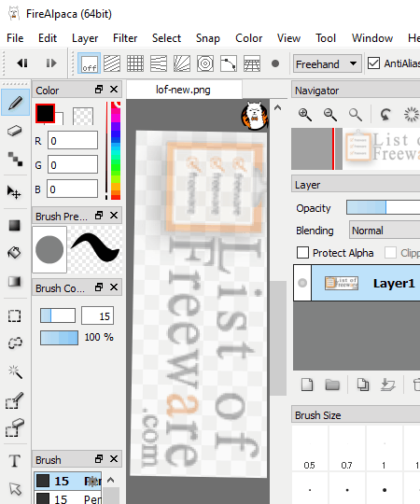Float the Brush Preview panel
The width and height of the screenshot is (420, 504).
point(99,215)
